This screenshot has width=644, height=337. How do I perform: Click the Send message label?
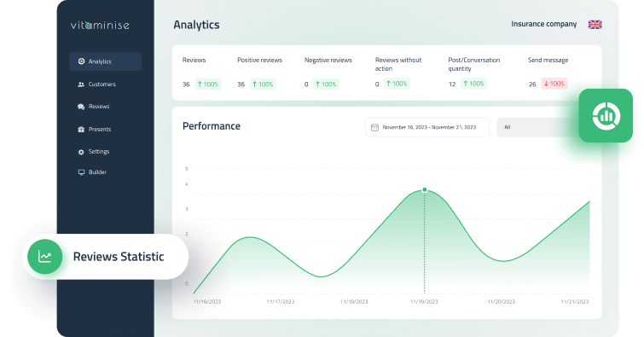coord(548,60)
